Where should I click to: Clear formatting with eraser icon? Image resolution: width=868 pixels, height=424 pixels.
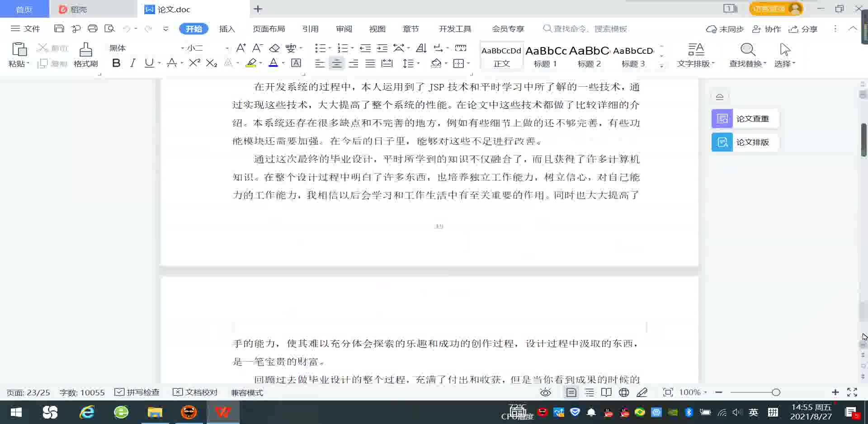274,48
